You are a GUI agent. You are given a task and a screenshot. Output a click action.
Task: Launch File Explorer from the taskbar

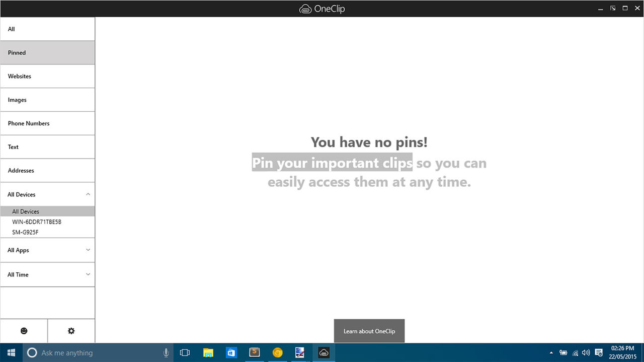click(208, 353)
